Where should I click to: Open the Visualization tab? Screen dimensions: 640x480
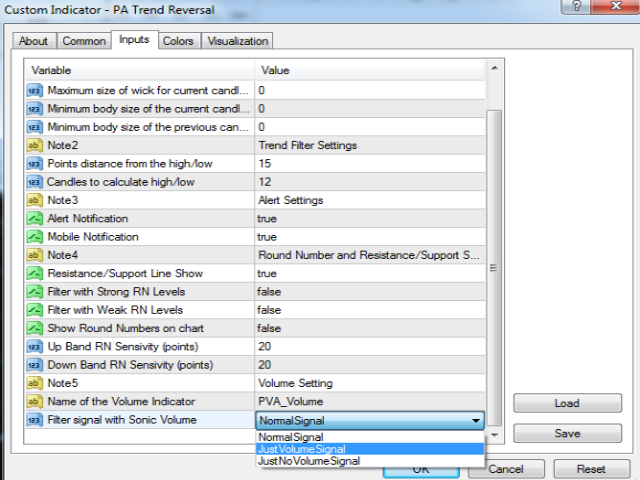point(238,41)
